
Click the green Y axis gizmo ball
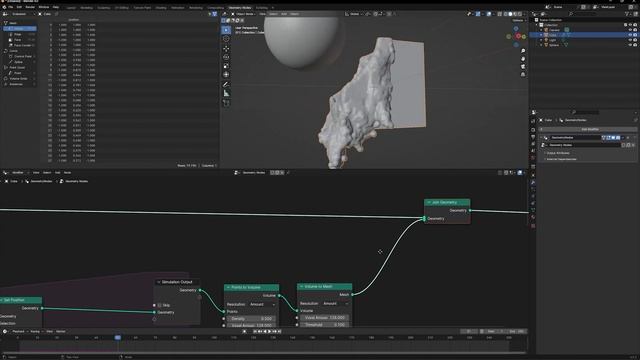tap(524, 37)
